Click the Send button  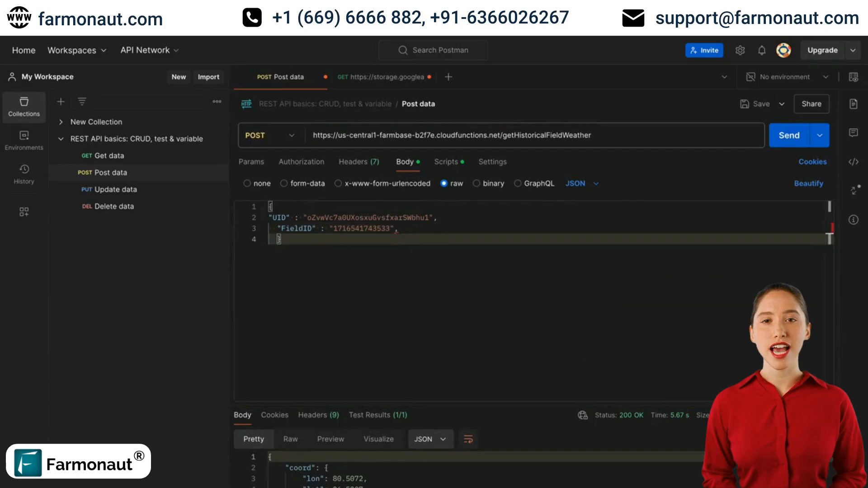click(789, 135)
